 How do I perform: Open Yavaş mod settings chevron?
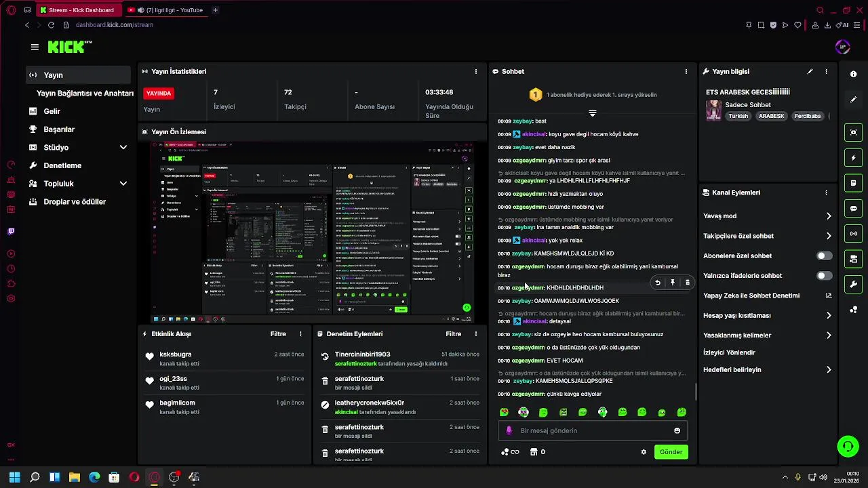point(828,216)
